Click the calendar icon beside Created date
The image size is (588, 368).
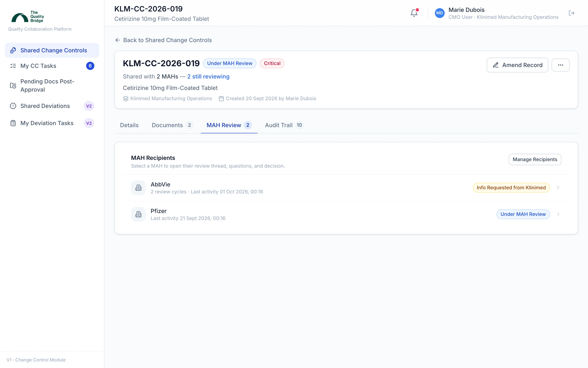(x=221, y=99)
